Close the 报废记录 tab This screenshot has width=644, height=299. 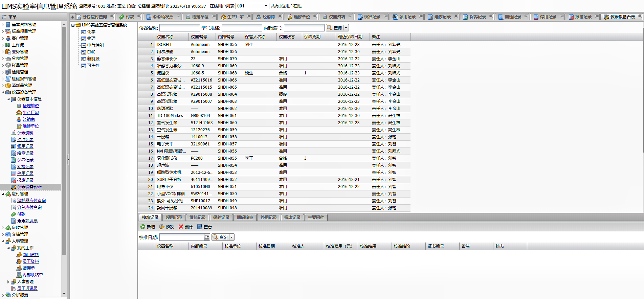tap(597, 16)
